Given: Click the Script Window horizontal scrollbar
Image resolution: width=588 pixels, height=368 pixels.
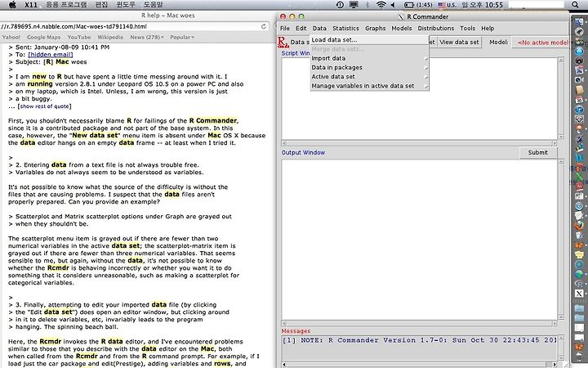Looking at the screenshot, I should tap(419, 143).
